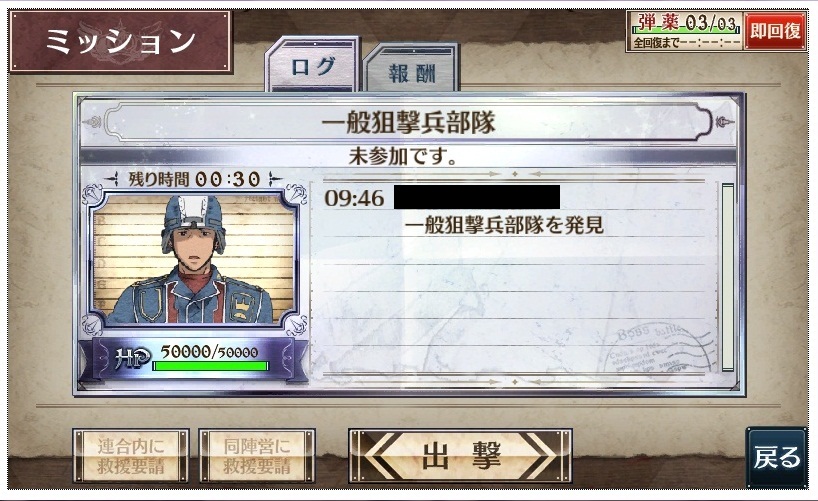Launch the 出撃 sortie button
This screenshot has height=501, width=818.
(460, 456)
